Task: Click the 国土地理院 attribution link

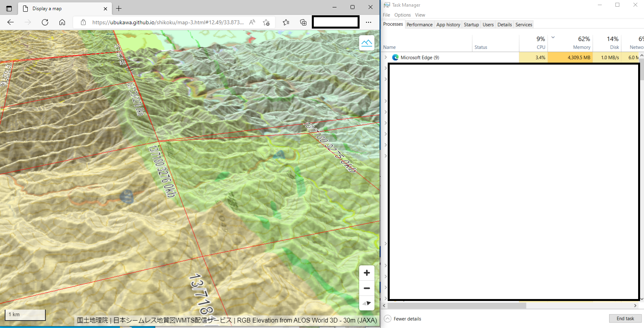Action: point(92,320)
